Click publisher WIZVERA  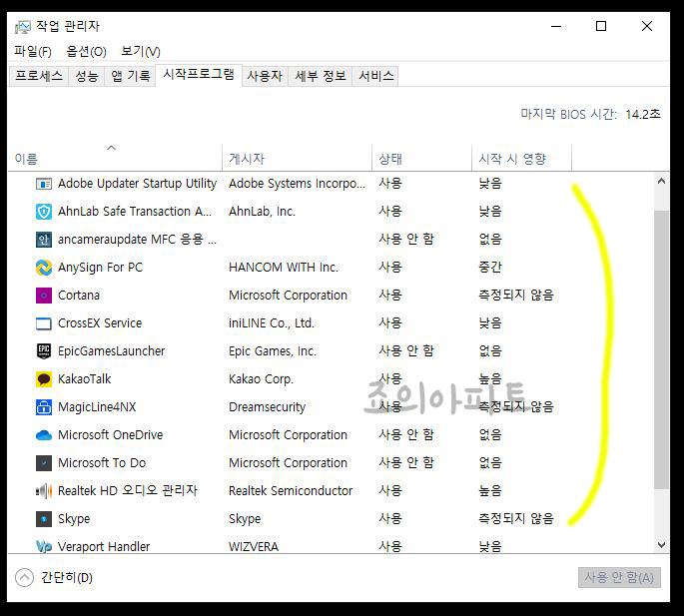pyautogui.click(x=254, y=547)
